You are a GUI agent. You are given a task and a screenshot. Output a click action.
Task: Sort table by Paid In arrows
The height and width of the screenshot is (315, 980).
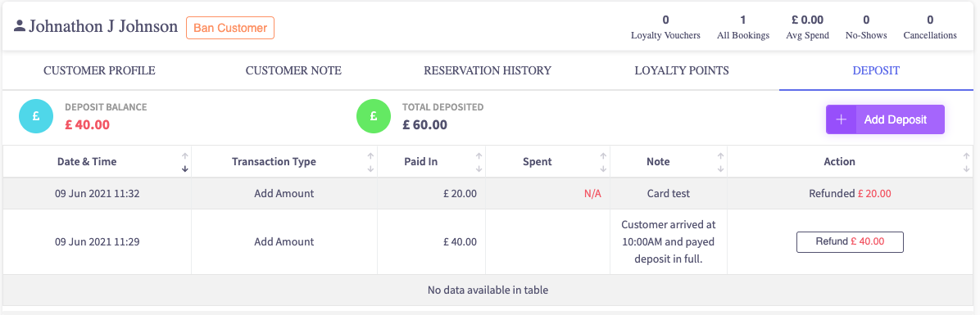tap(479, 162)
